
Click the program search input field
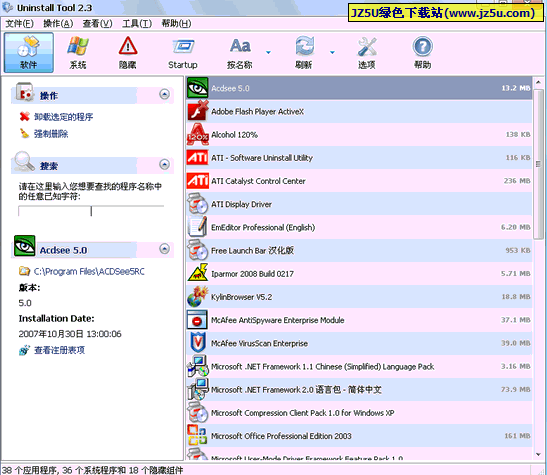pos(91,211)
